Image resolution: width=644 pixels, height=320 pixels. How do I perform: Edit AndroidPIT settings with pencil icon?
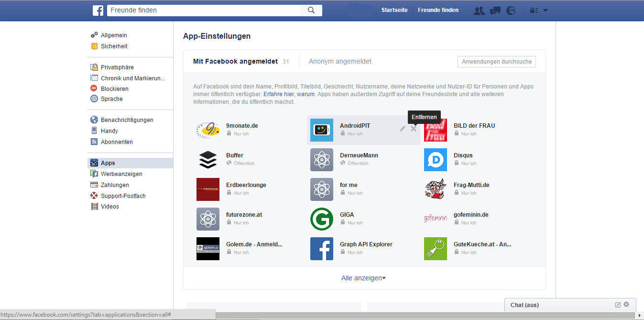[x=403, y=129]
